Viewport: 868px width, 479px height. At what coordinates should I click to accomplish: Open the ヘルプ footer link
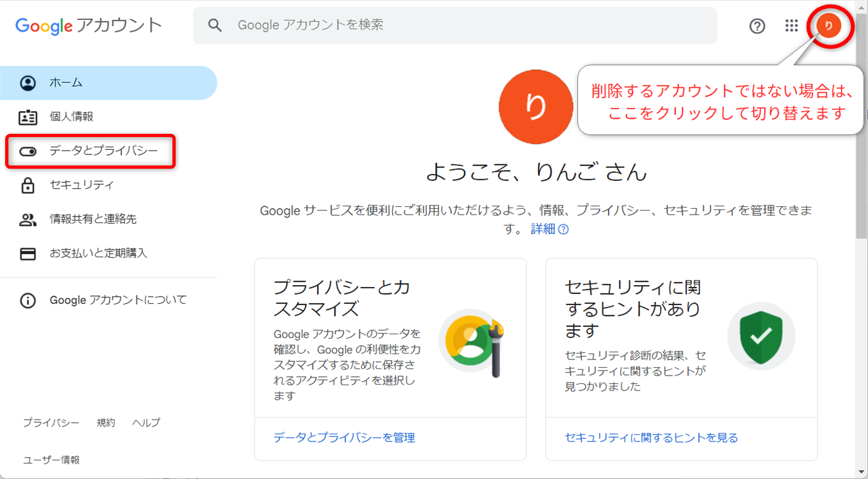[x=146, y=423]
